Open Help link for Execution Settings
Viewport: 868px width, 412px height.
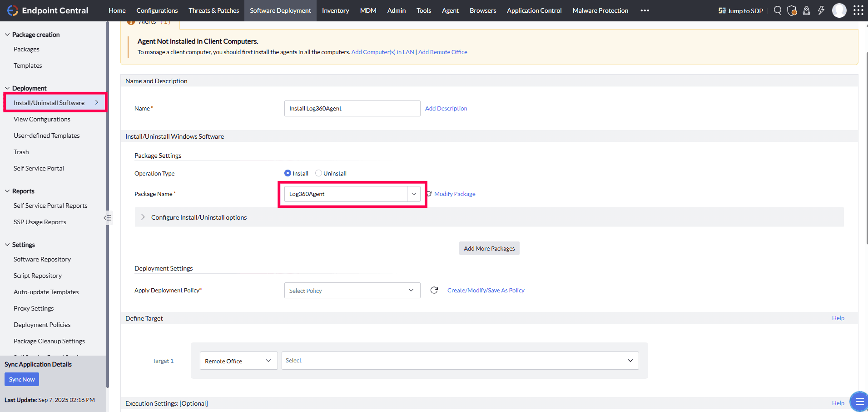(838, 403)
